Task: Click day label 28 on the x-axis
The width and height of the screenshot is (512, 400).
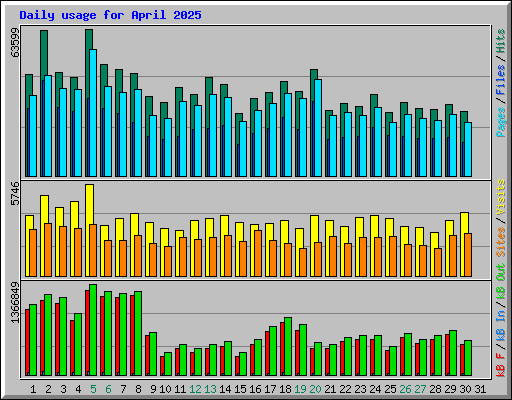Action: [x=435, y=389]
